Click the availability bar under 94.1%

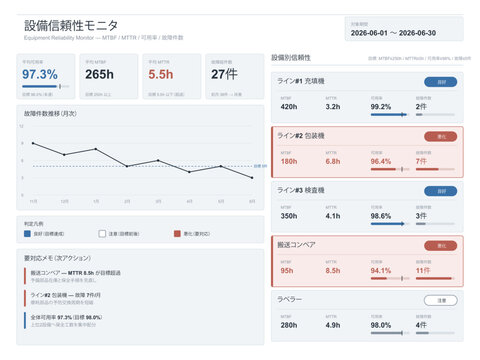(390, 279)
